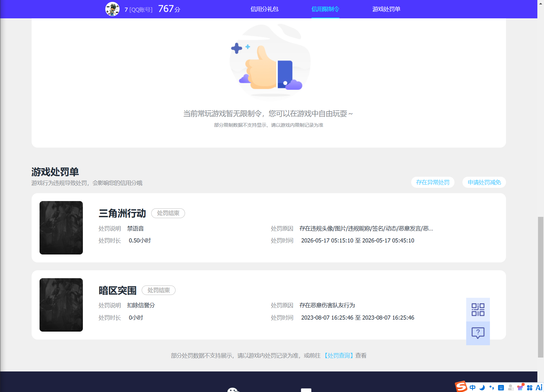Click the user avatar in the header

click(x=112, y=9)
